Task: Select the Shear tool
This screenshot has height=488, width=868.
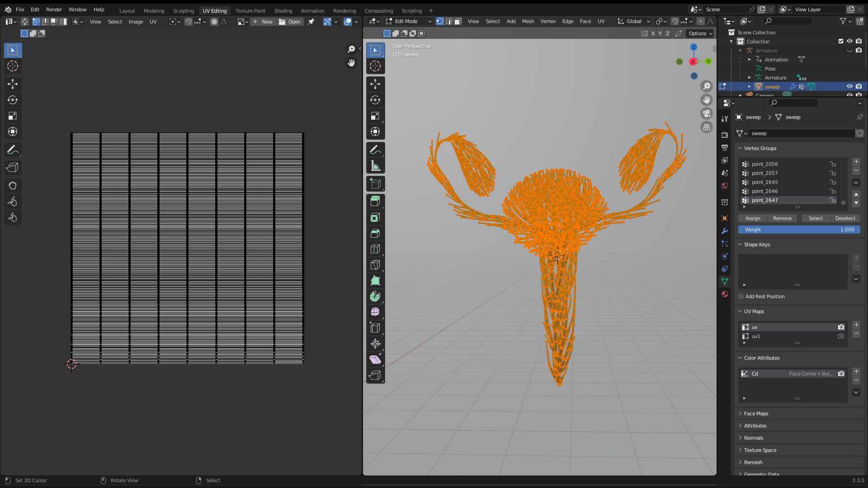Action: click(375, 360)
